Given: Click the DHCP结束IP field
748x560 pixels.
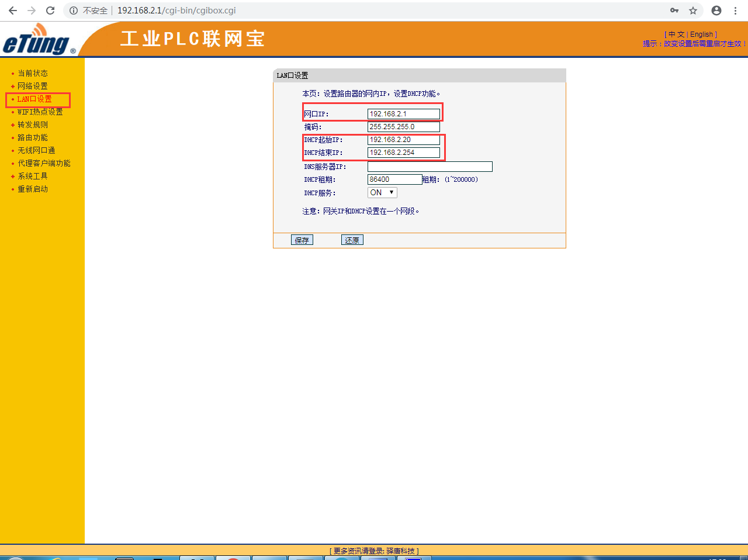Looking at the screenshot, I should (x=404, y=153).
